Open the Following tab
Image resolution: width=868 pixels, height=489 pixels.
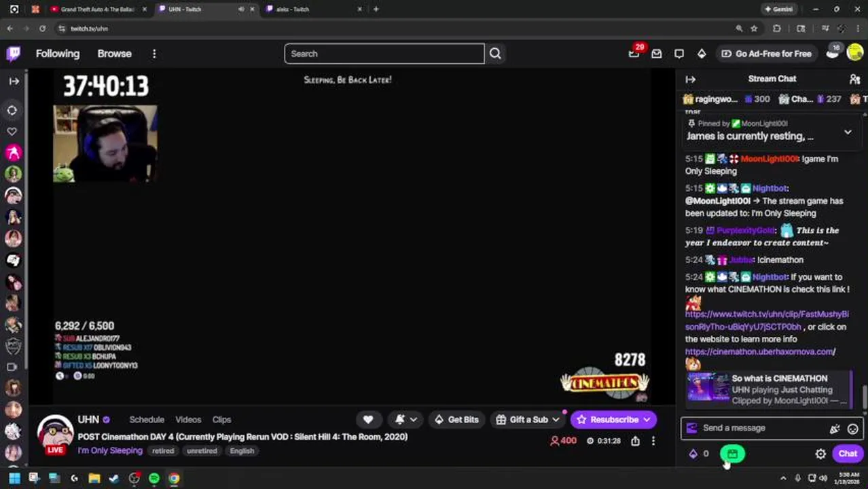(x=58, y=54)
